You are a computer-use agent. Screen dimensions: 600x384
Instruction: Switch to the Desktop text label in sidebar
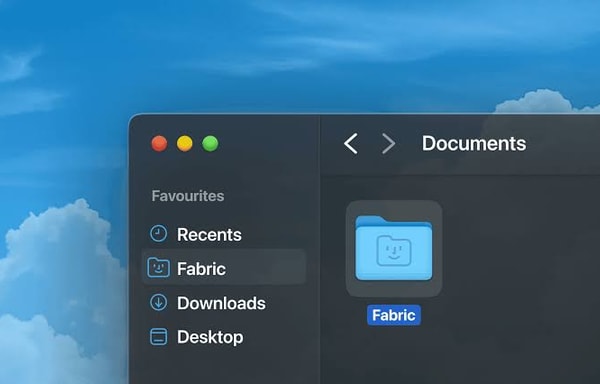pos(210,337)
